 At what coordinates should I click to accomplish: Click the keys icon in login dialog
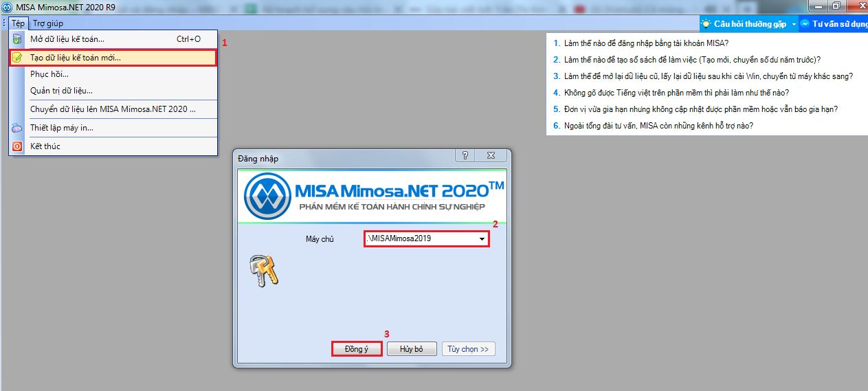coord(264,269)
